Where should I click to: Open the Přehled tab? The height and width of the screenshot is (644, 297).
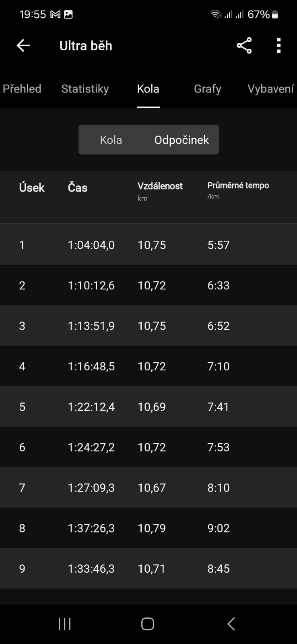pos(22,89)
